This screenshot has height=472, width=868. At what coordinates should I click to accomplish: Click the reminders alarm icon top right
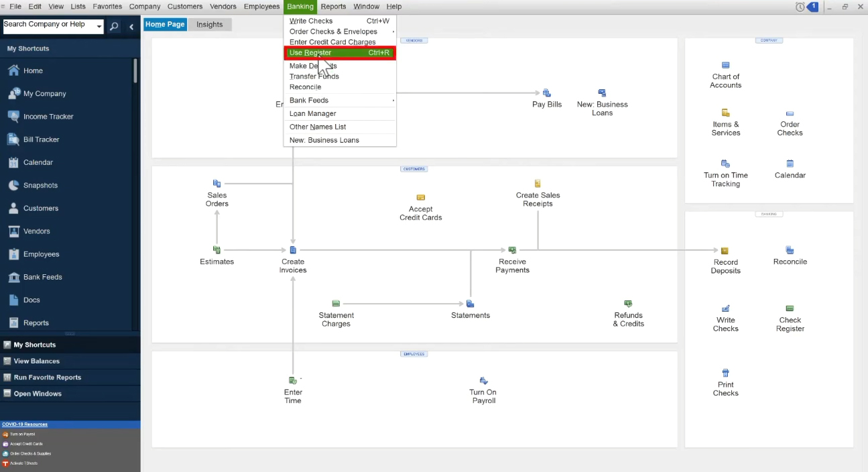pos(800,7)
